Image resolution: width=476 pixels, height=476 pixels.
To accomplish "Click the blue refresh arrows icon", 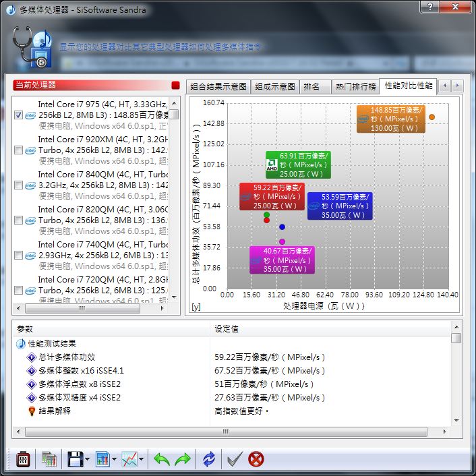I will click(x=210, y=460).
